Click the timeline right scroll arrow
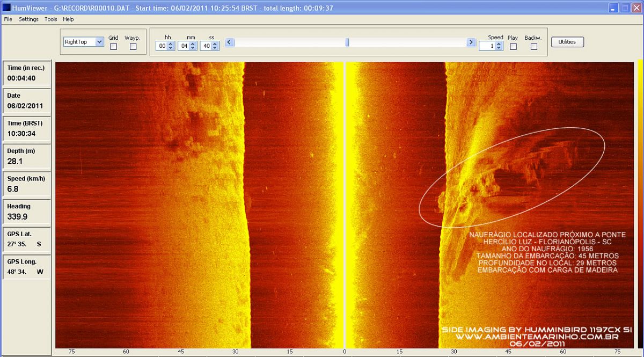 (x=471, y=42)
